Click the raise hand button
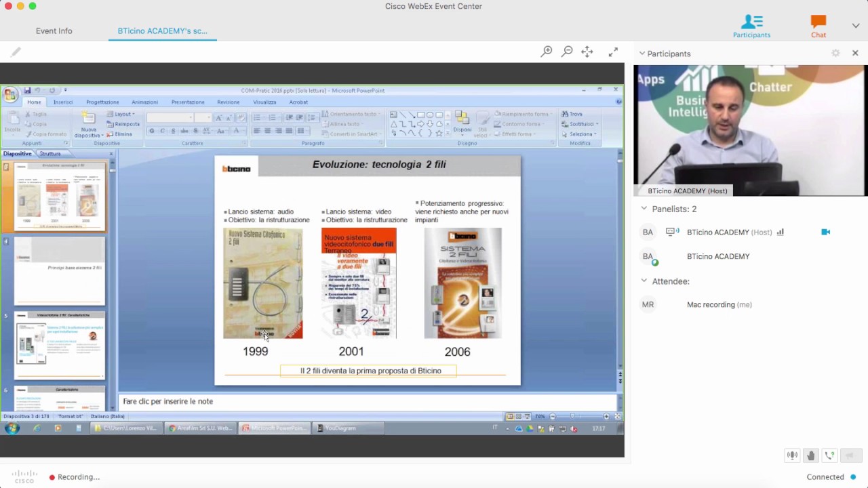This screenshot has width=868, height=488. point(811,455)
